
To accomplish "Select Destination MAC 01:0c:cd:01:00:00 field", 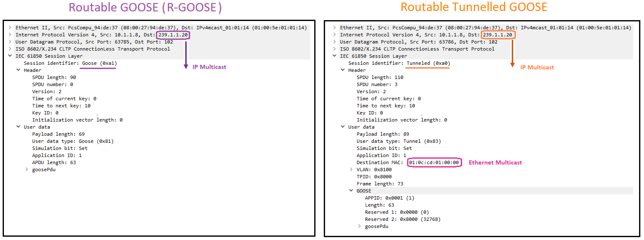I will pyautogui.click(x=434, y=162).
